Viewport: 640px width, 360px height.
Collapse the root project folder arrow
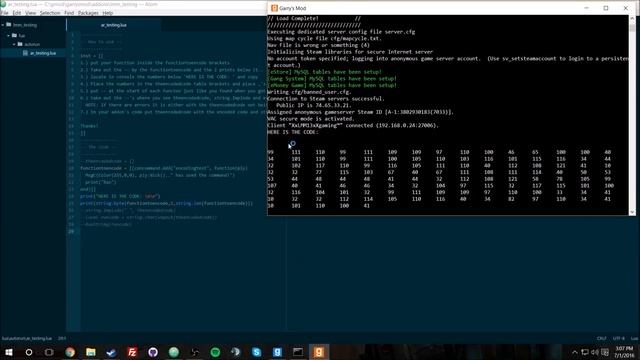click(3, 25)
